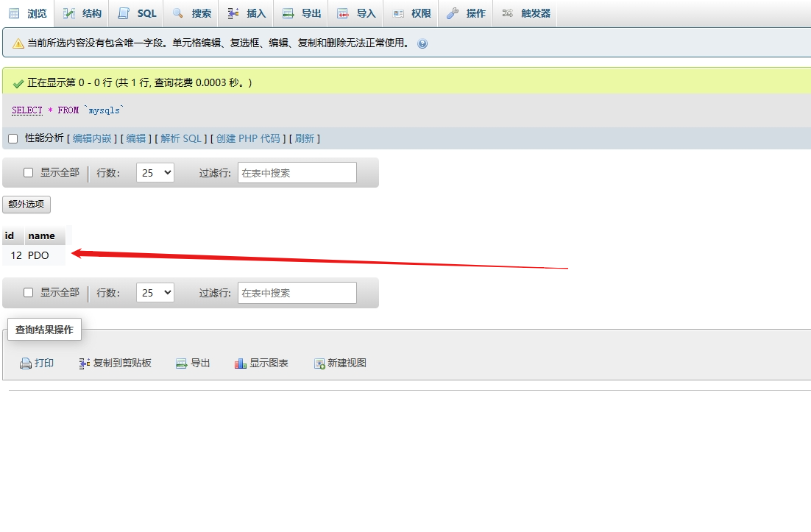The image size is (811, 532).
Task: Expand the 额外选项 panel
Action: point(26,204)
